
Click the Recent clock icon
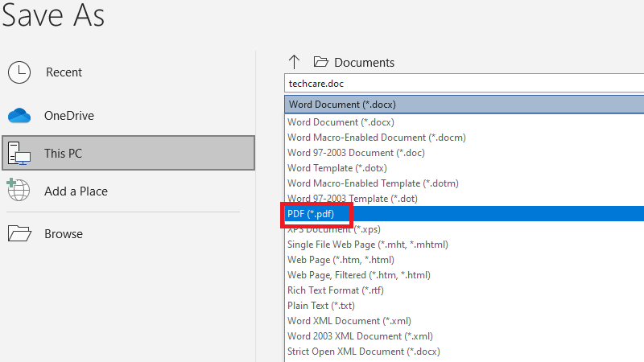click(x=19, y=72)
